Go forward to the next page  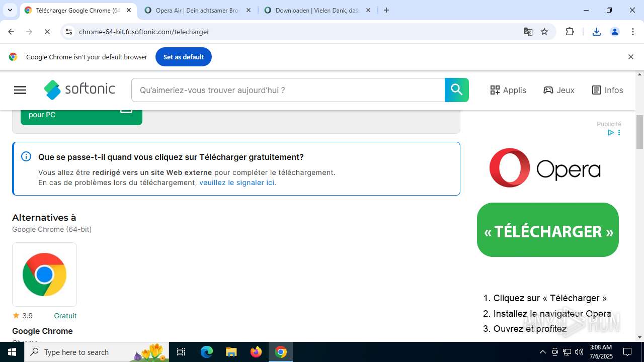[29, 32]
